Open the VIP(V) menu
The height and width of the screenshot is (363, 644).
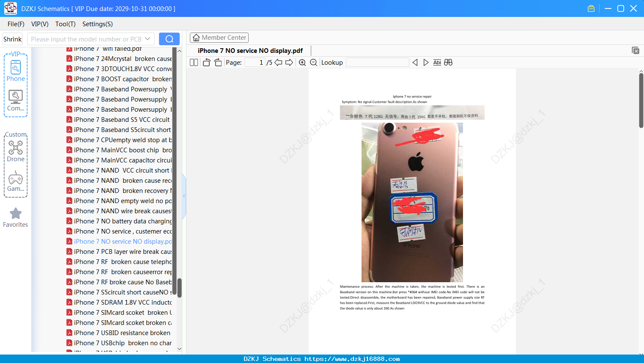tap(40, 24)
